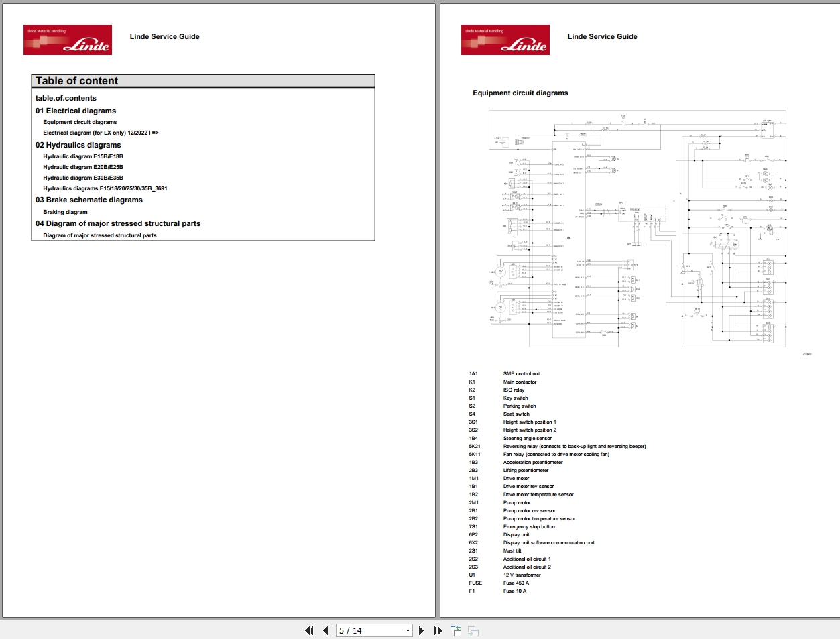Click the 'Fuse 450 A' legend row

(499, 583)
